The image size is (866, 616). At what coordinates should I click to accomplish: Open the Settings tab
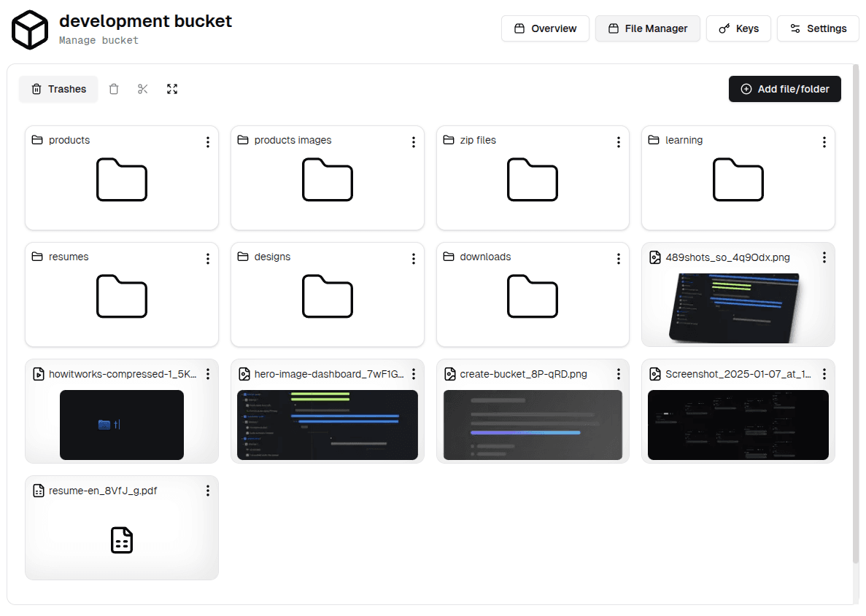(x=818, y=28)
